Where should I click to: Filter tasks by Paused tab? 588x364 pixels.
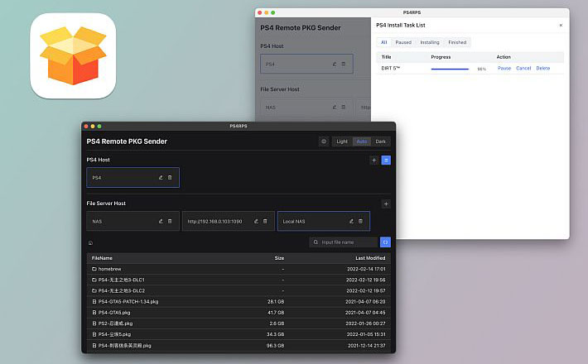403,42
